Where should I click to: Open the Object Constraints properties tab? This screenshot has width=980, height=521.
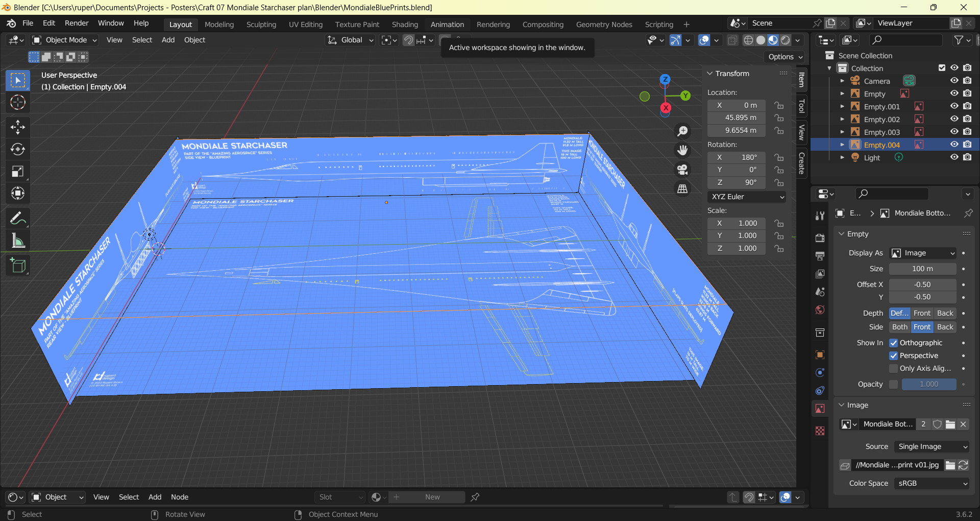tap(820, 391)
